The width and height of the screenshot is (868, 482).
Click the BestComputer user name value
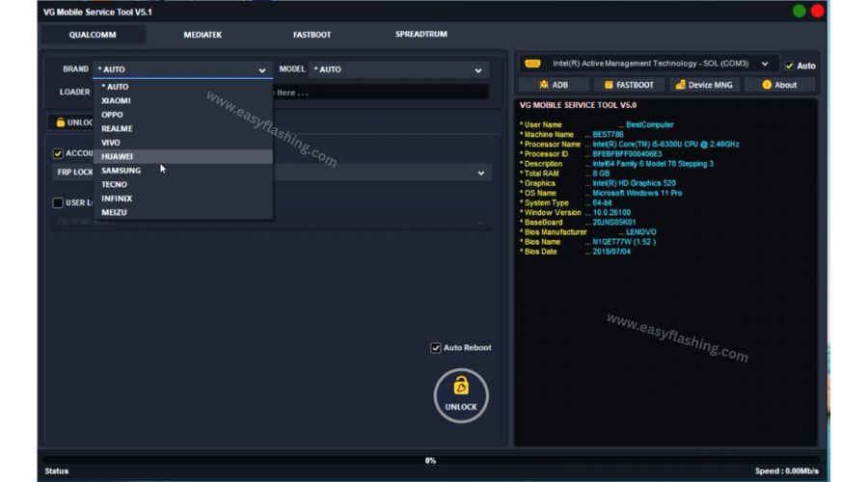650,125
